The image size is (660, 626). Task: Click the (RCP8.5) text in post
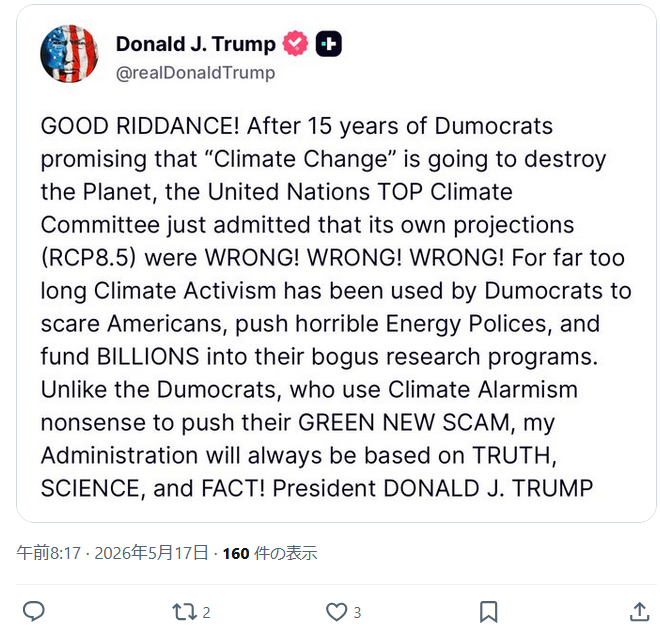coord(88,258)
